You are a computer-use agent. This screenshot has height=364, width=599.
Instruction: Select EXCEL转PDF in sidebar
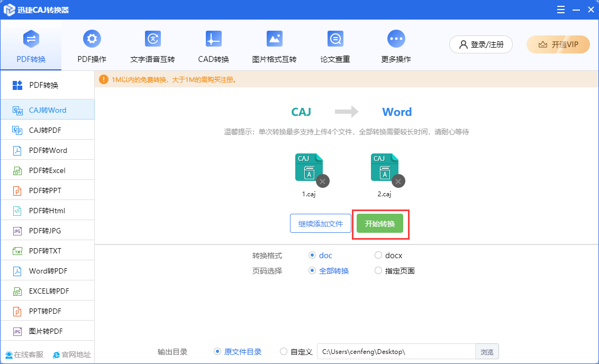pyautogui.click(x=48, y=290)
